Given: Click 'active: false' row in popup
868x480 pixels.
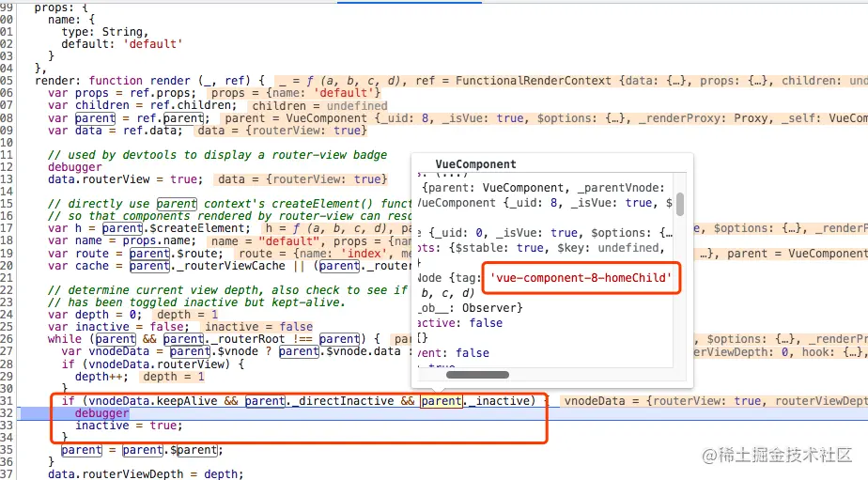Looking at the screenshot, I should (460, 323).
